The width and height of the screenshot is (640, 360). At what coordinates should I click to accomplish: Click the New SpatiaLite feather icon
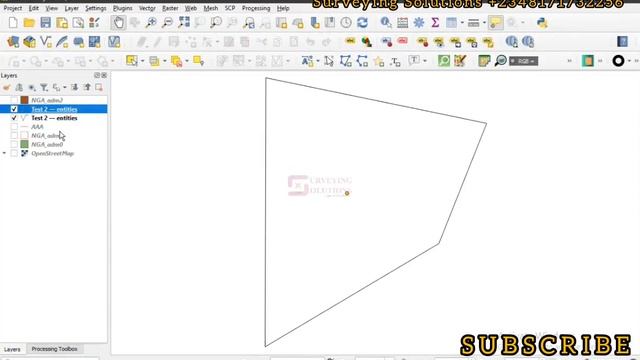click(62, 42)
